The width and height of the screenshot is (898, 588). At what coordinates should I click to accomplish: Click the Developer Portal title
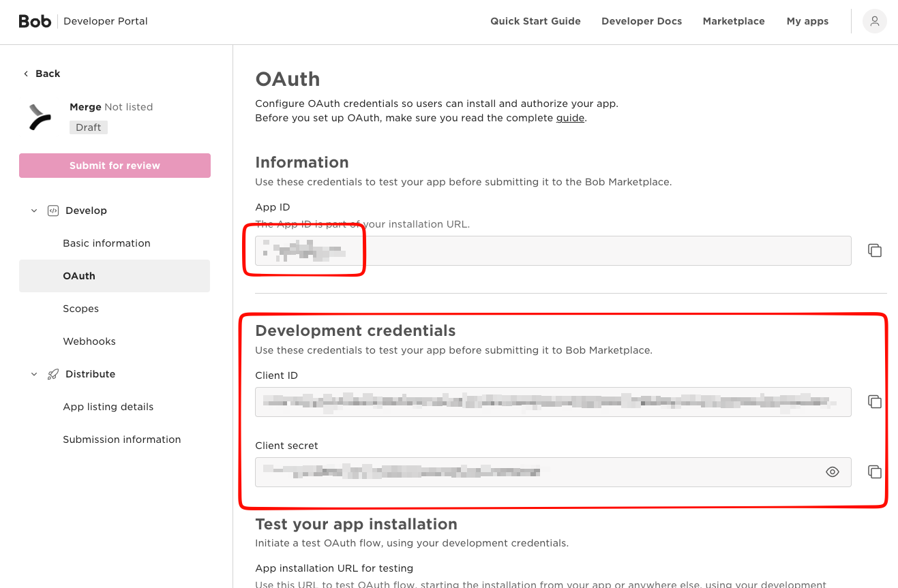(x=106, y=21)
